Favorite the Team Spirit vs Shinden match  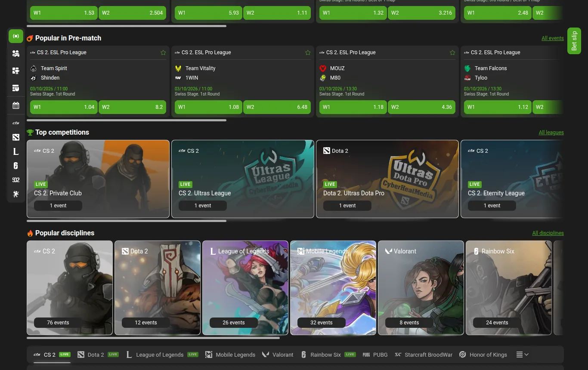163,52
